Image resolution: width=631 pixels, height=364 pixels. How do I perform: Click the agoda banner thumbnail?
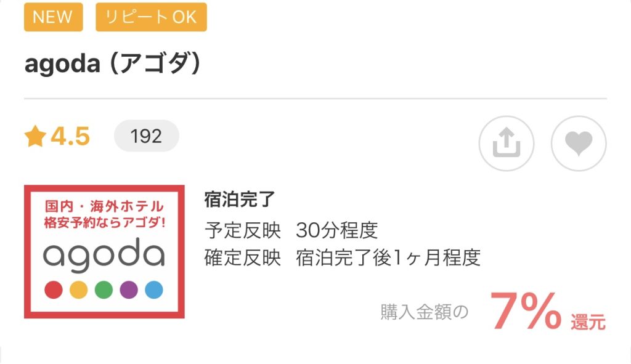(x=104, y=251)
